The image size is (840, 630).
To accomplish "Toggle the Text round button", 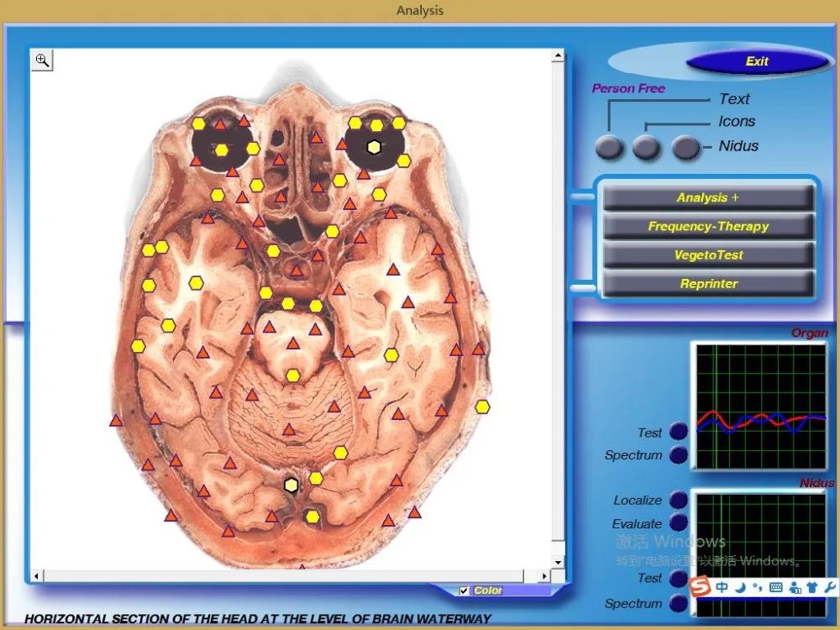I will coord(609,147).
